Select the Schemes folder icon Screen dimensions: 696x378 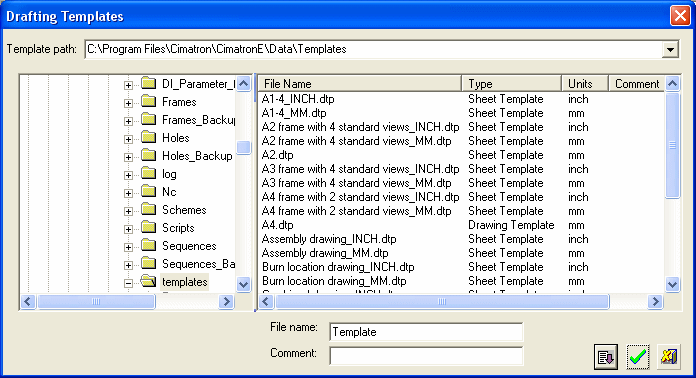coord(149,209)
